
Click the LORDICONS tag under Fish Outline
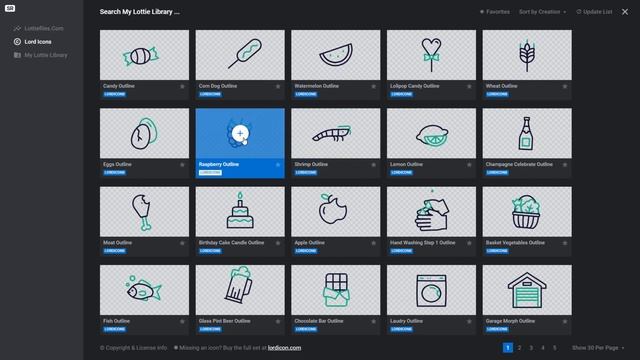(115, 329)
